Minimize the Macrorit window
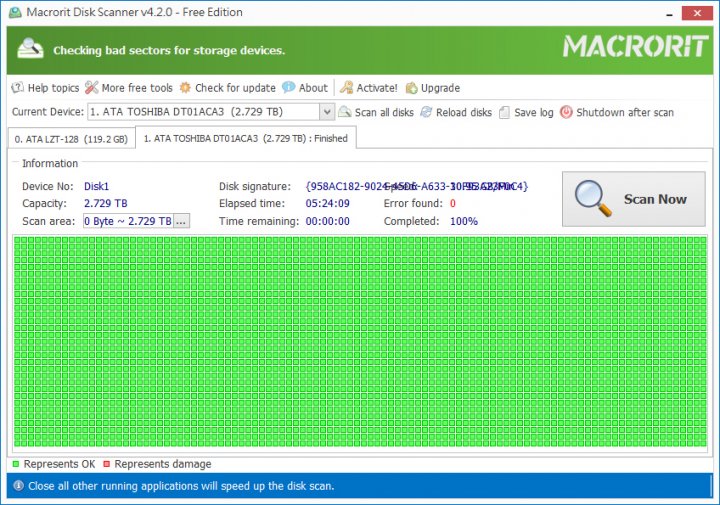Image resolution: width=720 pixels, height=505 pixels. (x=669, y=14)
